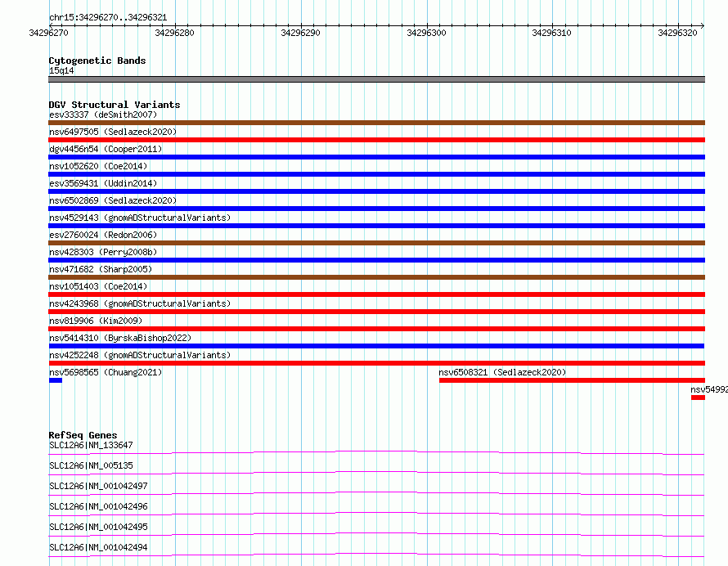
Task: Click the brown esv2760024 variant bar
Action: pyautogui.click(x=376, y=243)
